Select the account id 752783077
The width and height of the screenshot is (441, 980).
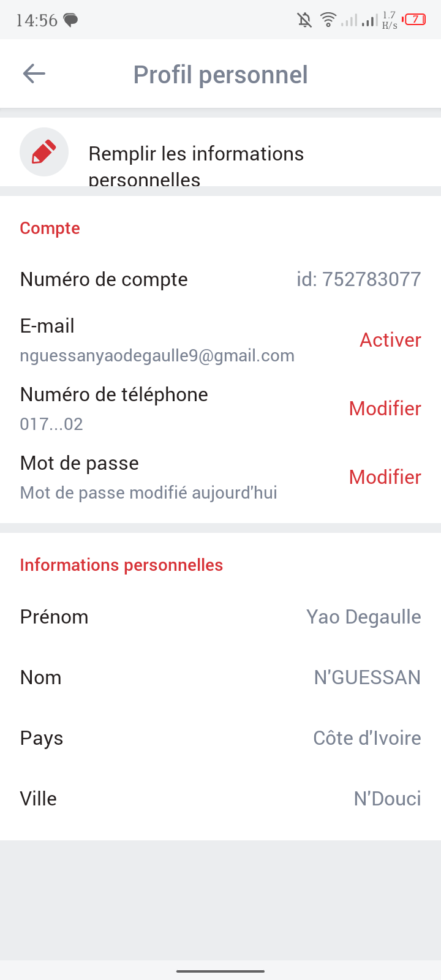click(x=359, y=279)
